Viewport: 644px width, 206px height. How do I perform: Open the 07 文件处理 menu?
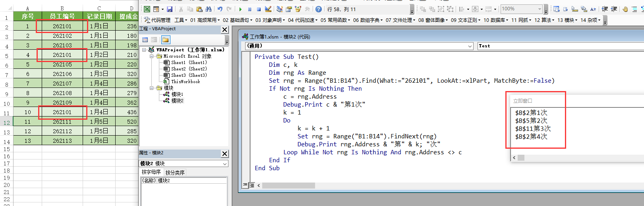pos(400,20)
